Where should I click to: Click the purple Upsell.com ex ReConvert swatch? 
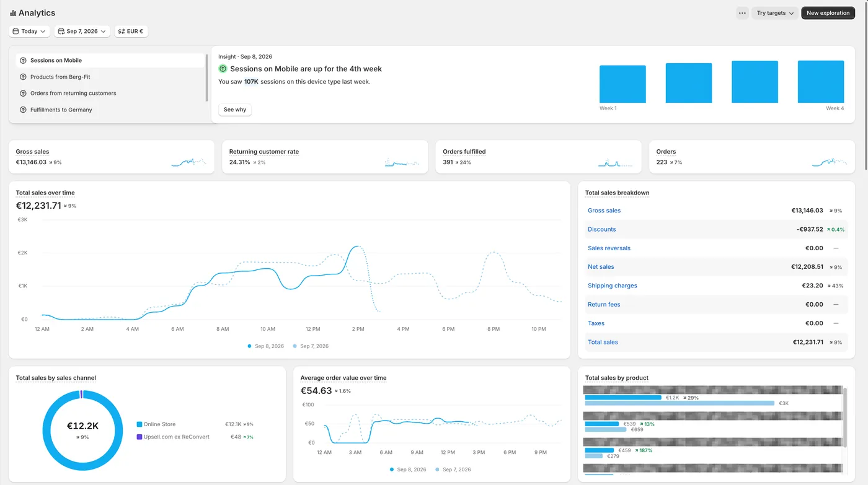pos(139,437)
